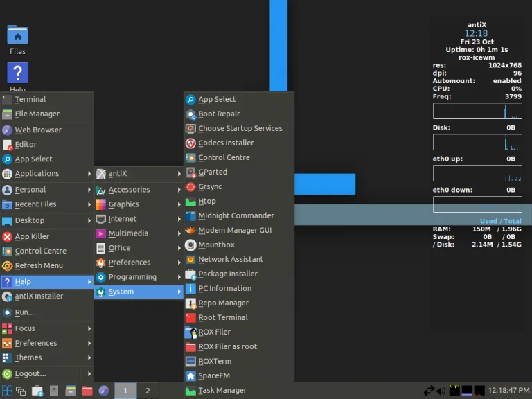The height and width of the screenshot is (399, 532).
Task: Select Control Centre in System submenu
Action: click(x=224, y=157)
